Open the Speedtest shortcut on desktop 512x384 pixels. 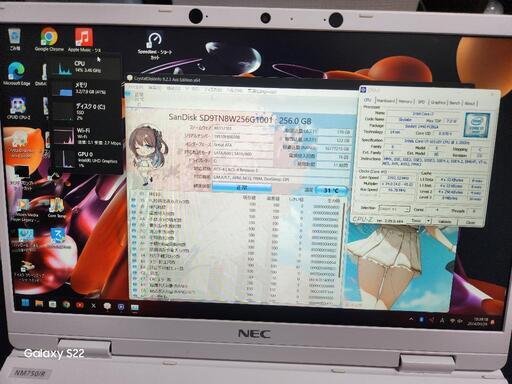tap(155, 46)
